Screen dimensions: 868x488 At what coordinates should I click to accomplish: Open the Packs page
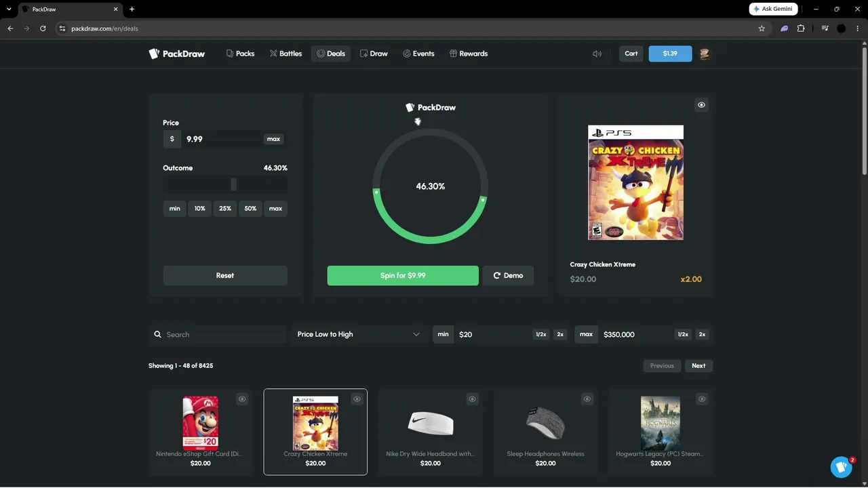(x=240, y=54)
